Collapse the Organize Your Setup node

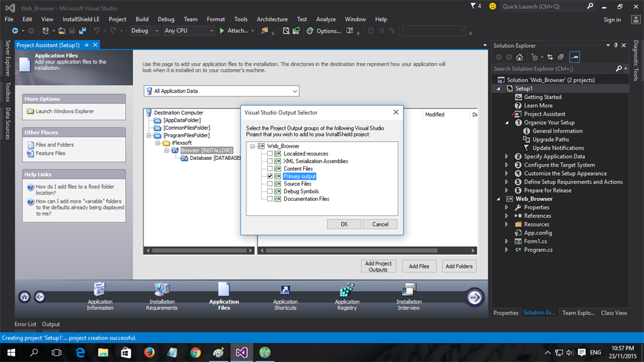[x=507, y=123]
